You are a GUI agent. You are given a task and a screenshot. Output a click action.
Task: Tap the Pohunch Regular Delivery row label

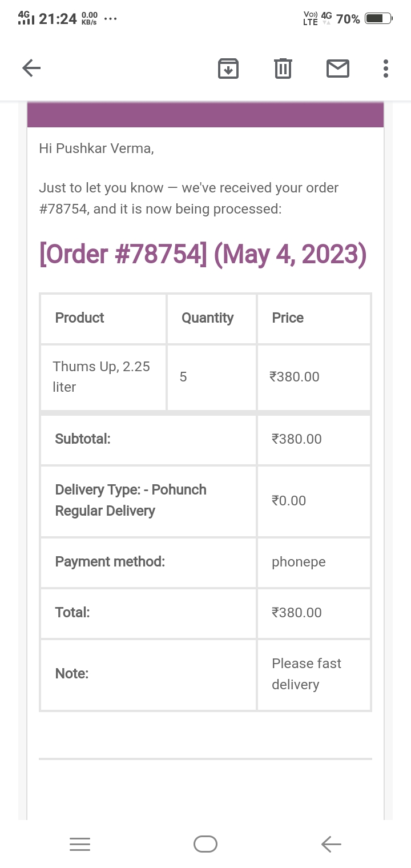point(131,500)
